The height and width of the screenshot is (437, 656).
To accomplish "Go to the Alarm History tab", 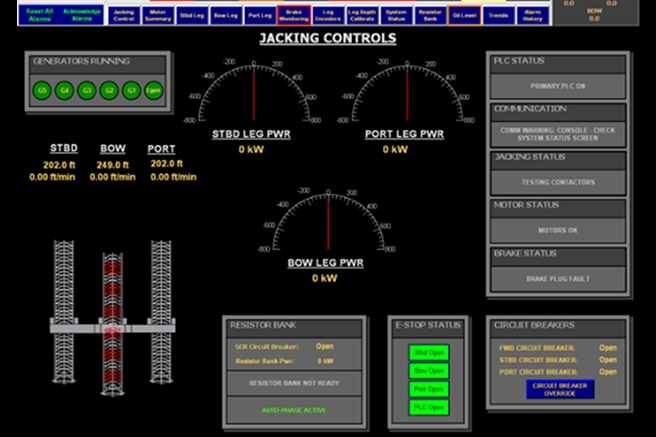I will click(533, 16).
